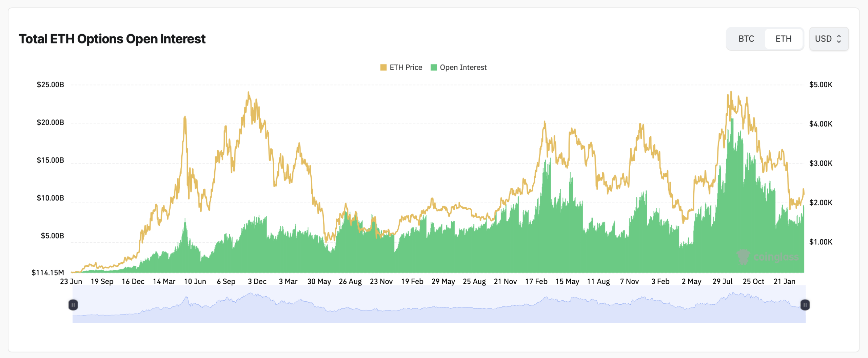Click the USD dropdown chevron arrows
The height and width of the screenshot is (358, 868).
click(x=839, y=39)
